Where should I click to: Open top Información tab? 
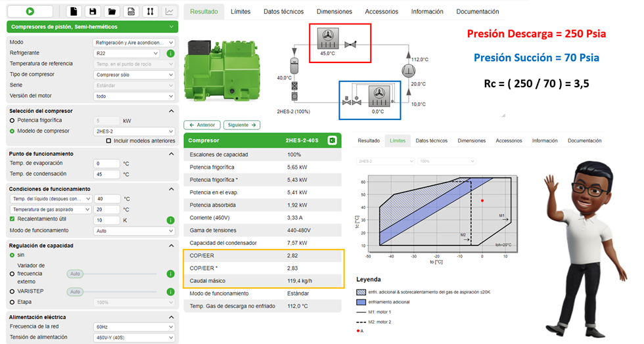click(427, 12)
